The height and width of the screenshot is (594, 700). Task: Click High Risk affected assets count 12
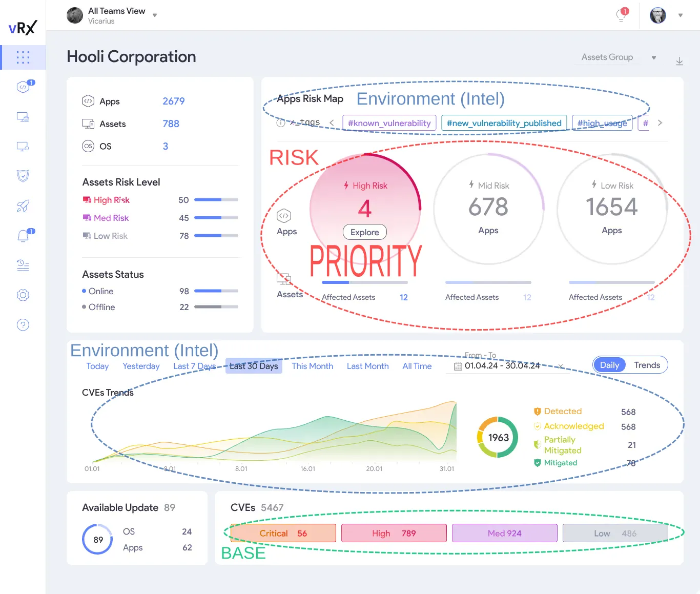coord(404,297)
